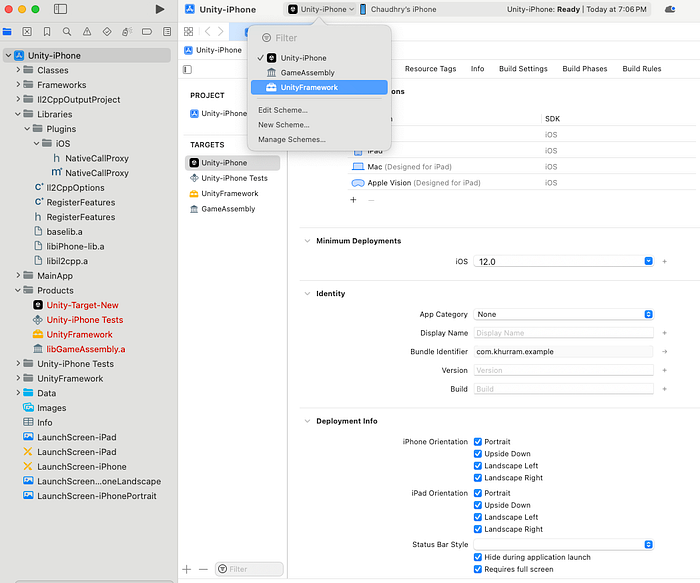Open the Unity-iPhone scheme dropdown

click(320, 9)
